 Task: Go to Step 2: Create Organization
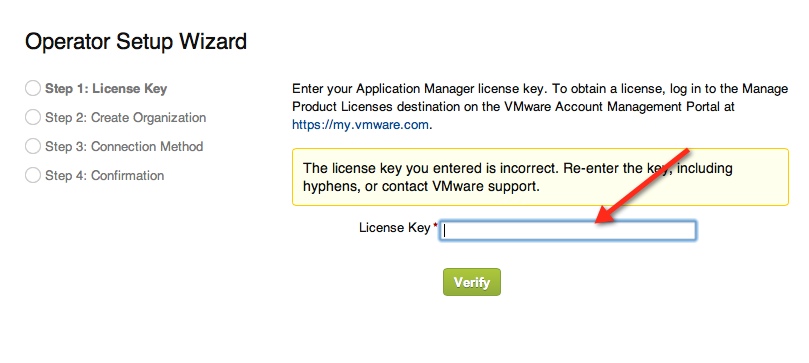pyautogui.click(x=125, y=118)
